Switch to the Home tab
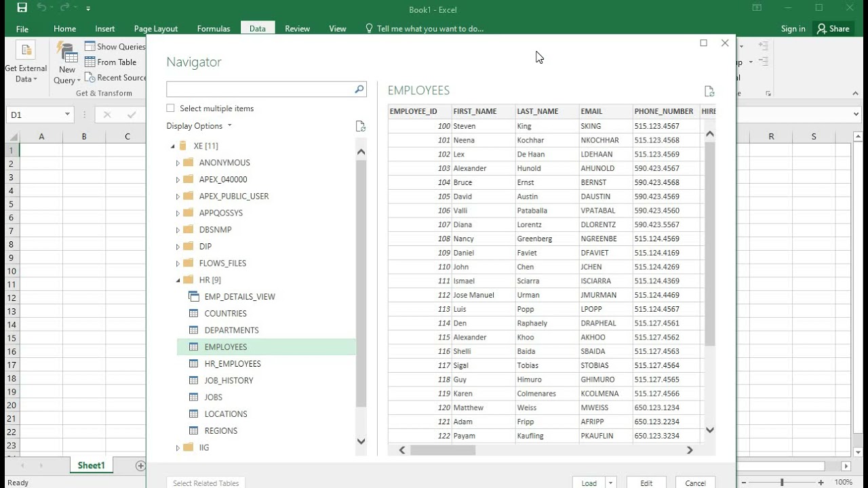868x488 pixels. click(64, 29)
